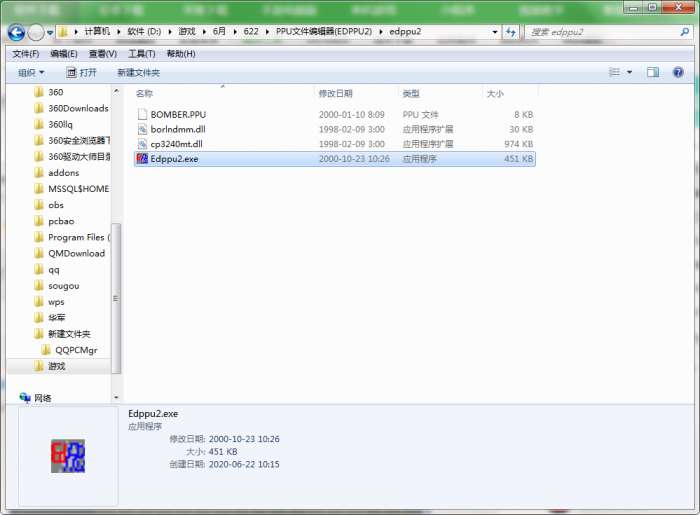Select the Program Files folder in tree

click(x=78, y=237)
